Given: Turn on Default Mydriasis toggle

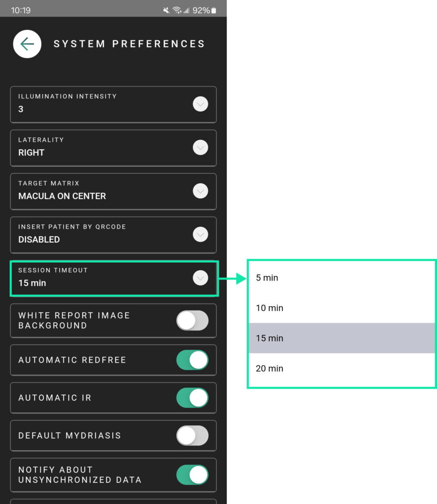Looking at the screenshot, I should 192,436.
